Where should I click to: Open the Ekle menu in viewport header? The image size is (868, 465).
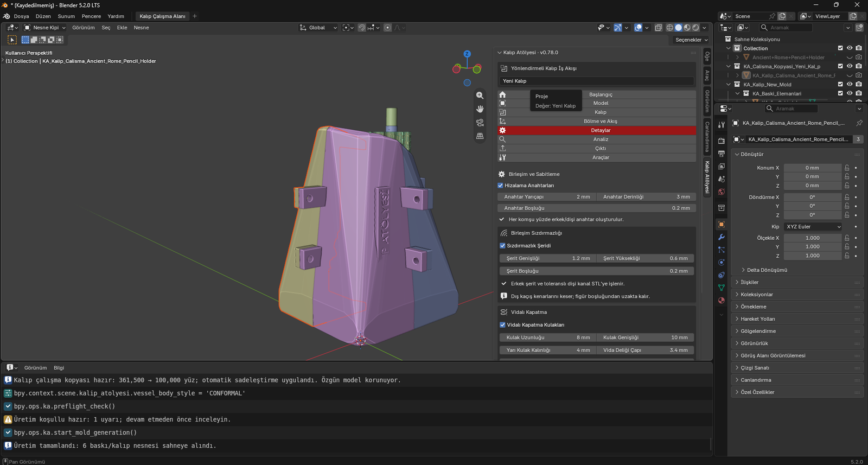[122, 28]
